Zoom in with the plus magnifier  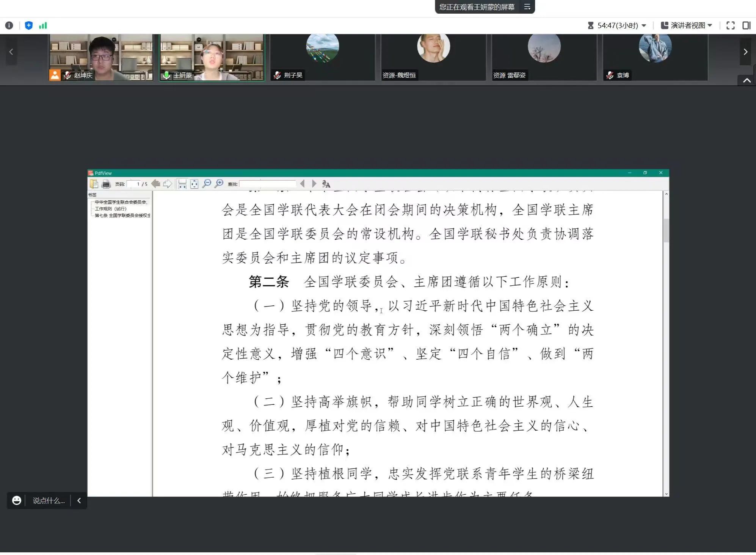tap(219, 184)
